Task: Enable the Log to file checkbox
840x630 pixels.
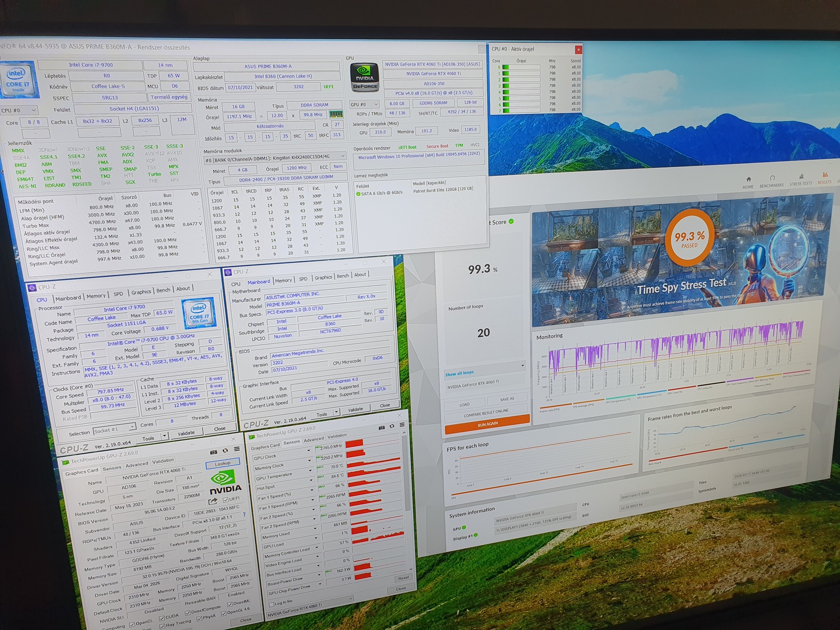Action: [272, 604]
